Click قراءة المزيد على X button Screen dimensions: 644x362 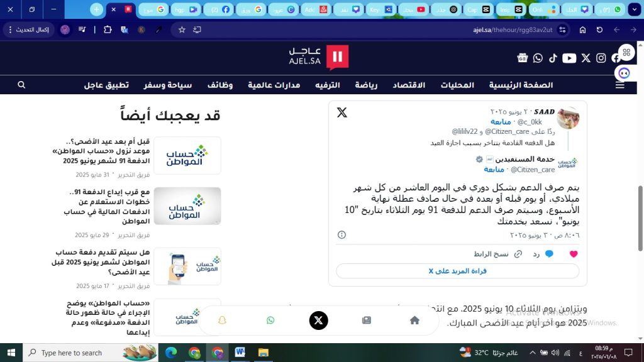pyautogui.click(x=458, y=271)
